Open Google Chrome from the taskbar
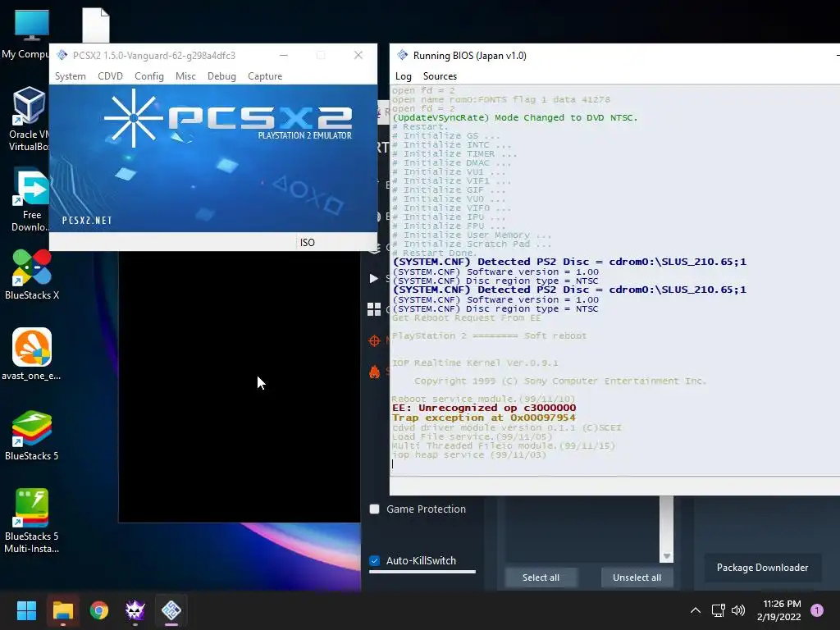 point(99,610)
